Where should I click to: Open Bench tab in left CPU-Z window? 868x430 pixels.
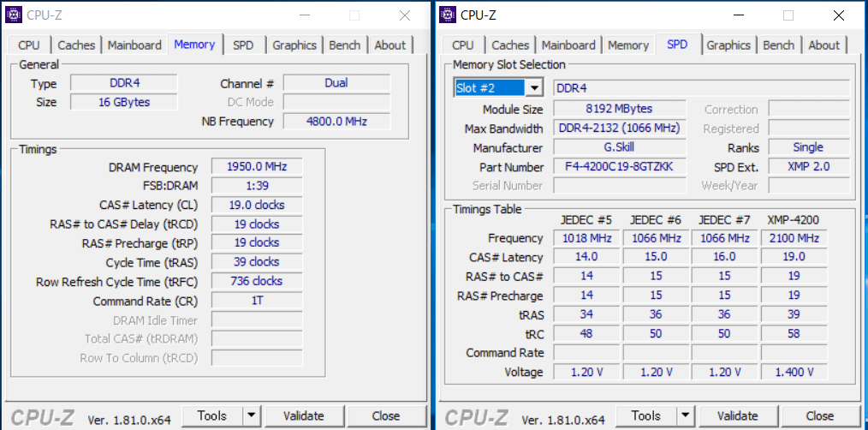(345, 45)
